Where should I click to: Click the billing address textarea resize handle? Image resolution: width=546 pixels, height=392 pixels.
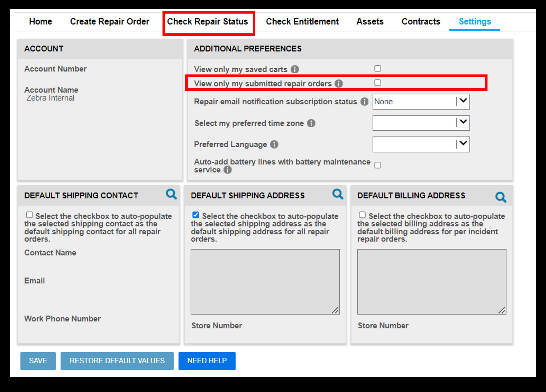tap(502, 310)
